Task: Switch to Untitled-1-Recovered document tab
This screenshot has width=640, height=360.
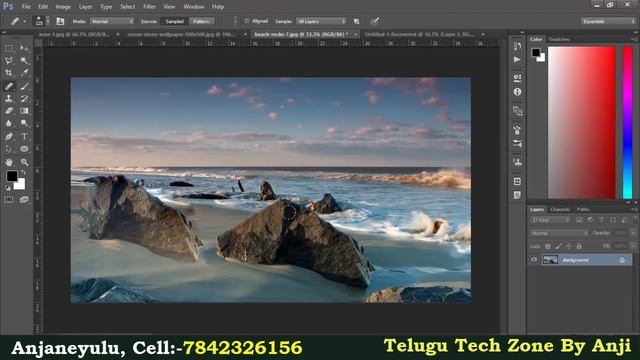Action: coord(419,34)
